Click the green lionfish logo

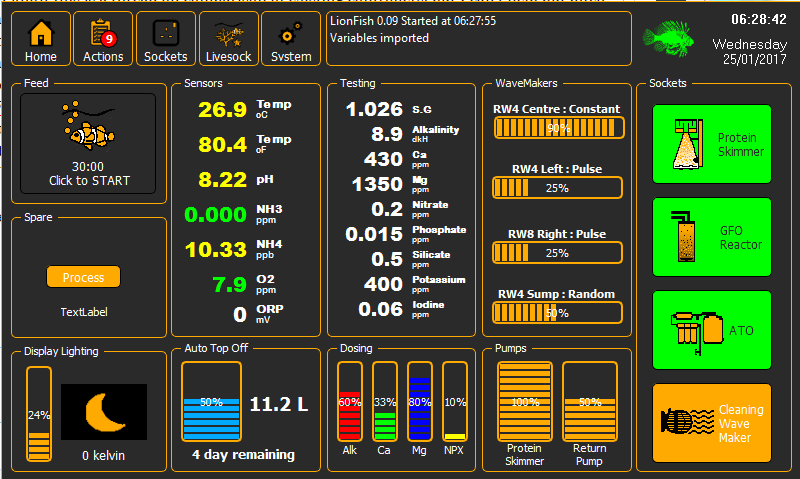pos(668,38)
